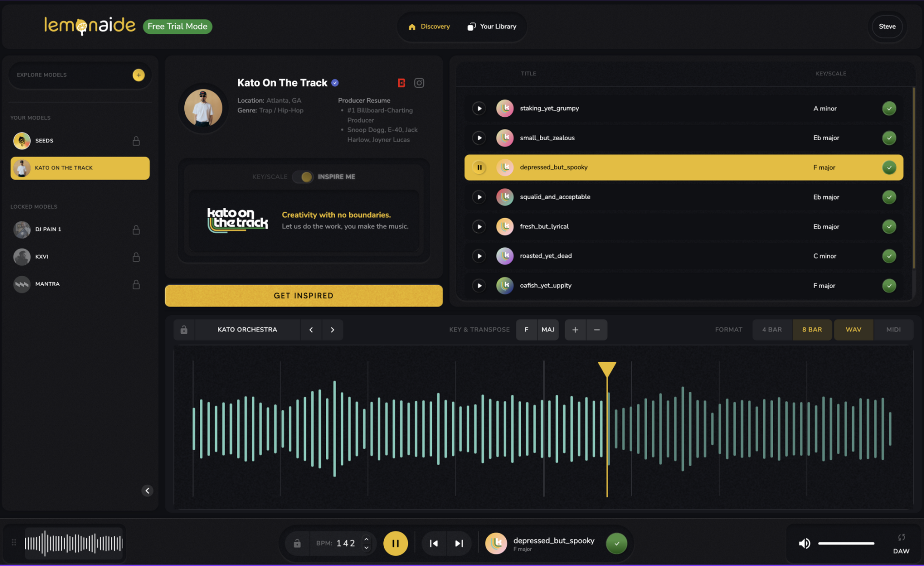Click the red BeatStars icon
The height and width of the screenshot is (566, 924).
pyautogui.click(x=401, y=83)
